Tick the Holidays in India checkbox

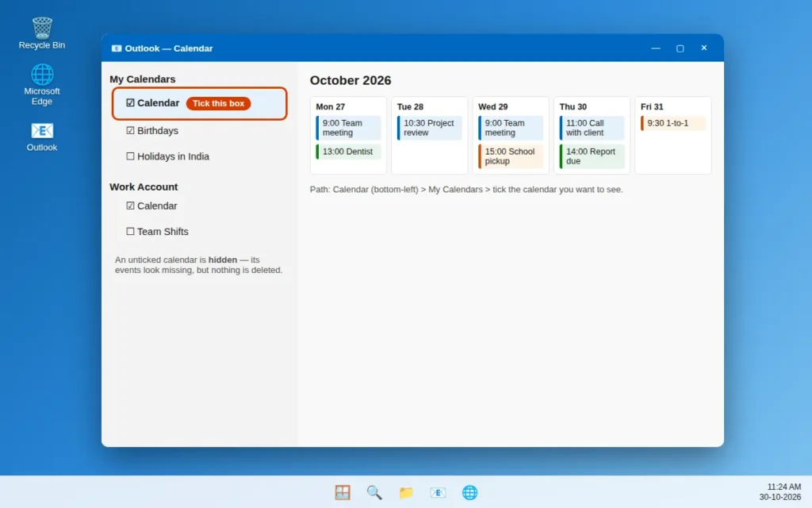130,156
